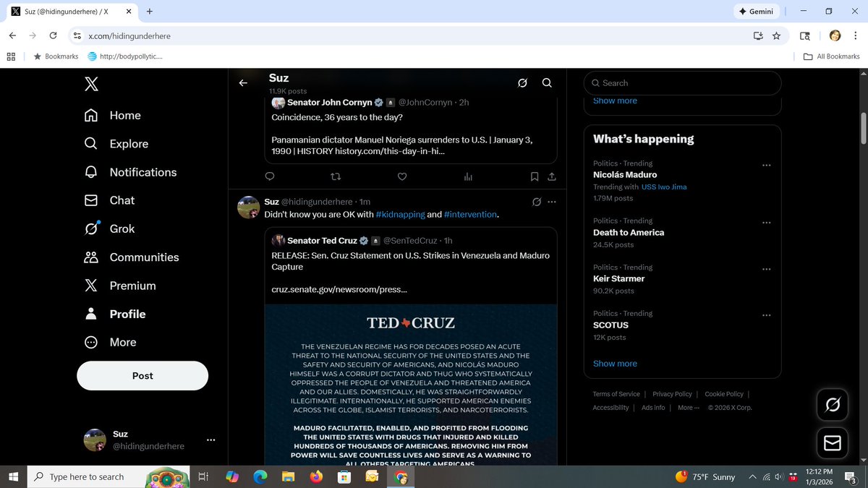Viewport: 868px width, 488px height.
Task: Search Suz's posts with magnifier icon
Action: 547,83
